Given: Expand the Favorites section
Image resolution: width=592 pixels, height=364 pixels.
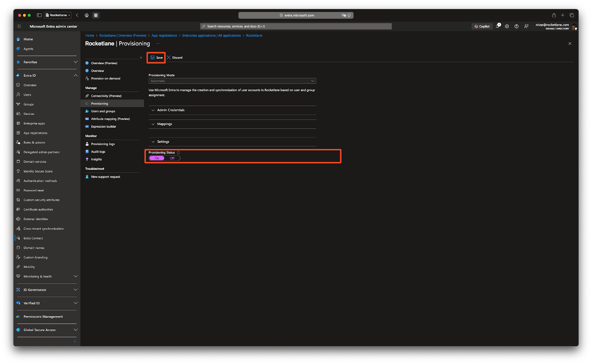Looking at the screenshot, I should click(x=47, y=62).
